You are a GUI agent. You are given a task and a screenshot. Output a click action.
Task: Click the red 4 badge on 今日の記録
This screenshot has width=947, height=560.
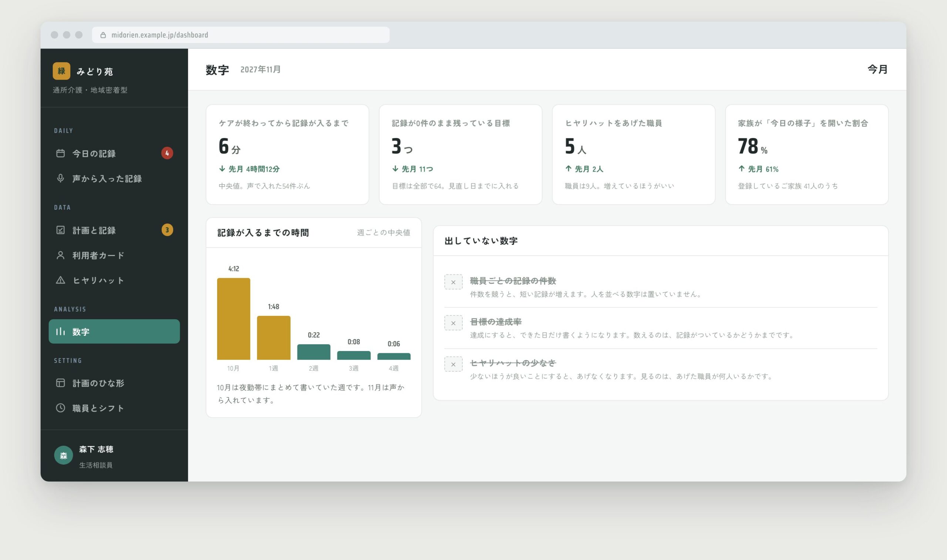(x=167, y=153)
